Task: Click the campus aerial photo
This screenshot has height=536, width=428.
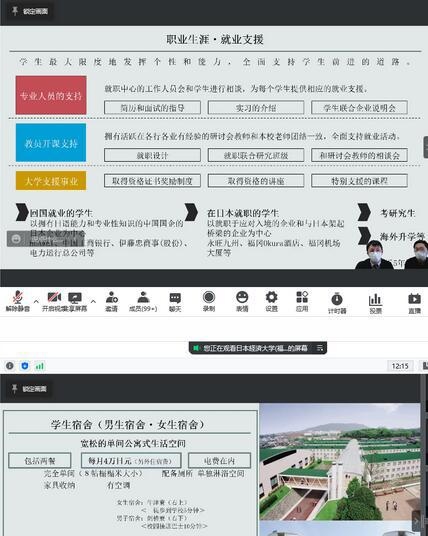Action: pyautogui.click(x=339, y=461)
